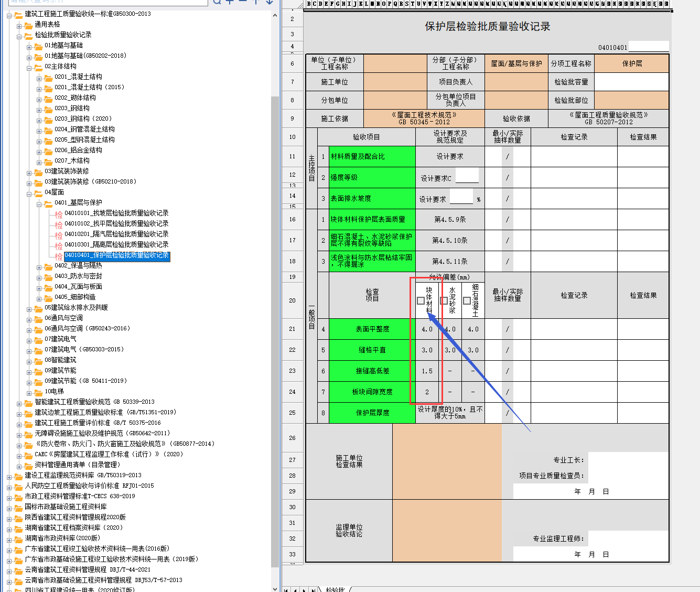Click blank field after 设计要求C in 强度等级 row
The height and width of the screenshot is (592, 700).
(467, 176)
